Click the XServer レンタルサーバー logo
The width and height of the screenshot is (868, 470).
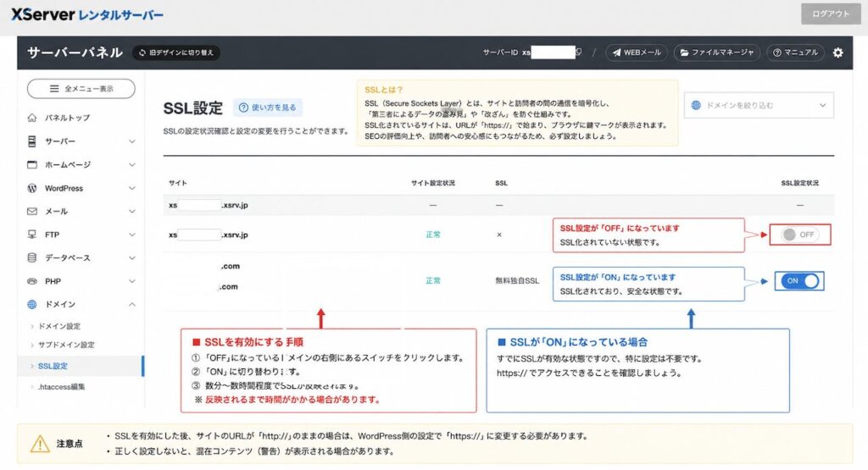(x=87, y=14)
